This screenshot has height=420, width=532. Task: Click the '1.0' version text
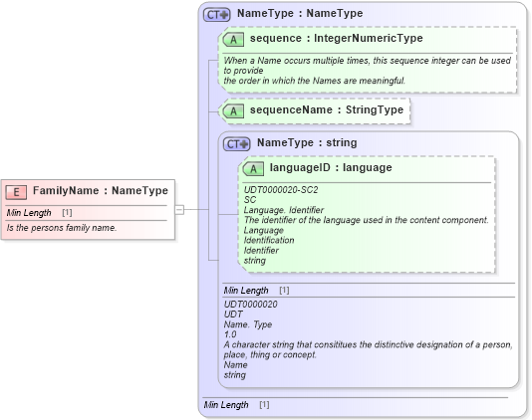click(x=230, y=334)
